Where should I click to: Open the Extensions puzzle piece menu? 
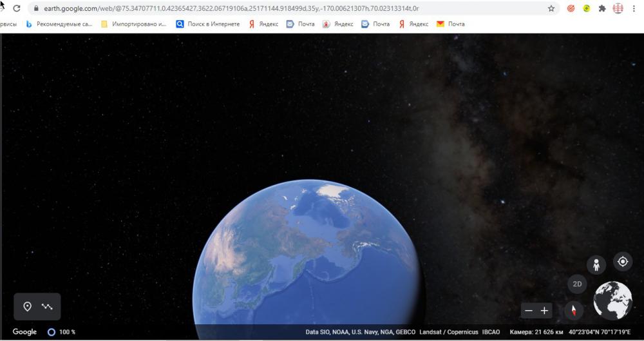point(602,8)
